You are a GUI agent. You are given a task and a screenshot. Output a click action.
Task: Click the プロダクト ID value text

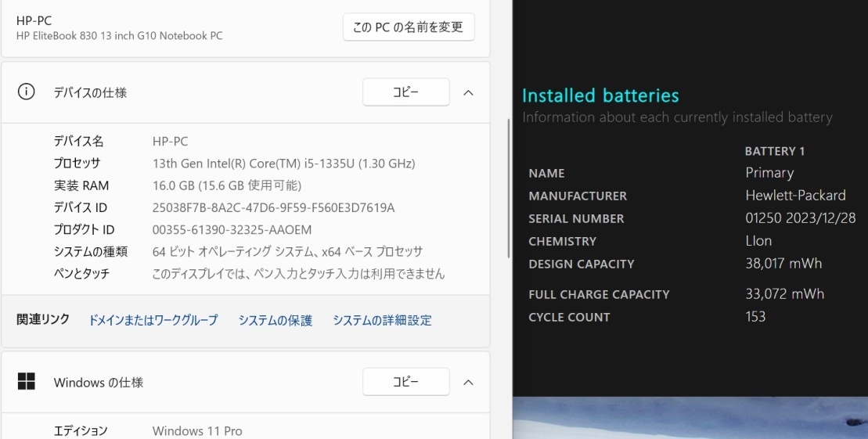click(x=232, y=229)
